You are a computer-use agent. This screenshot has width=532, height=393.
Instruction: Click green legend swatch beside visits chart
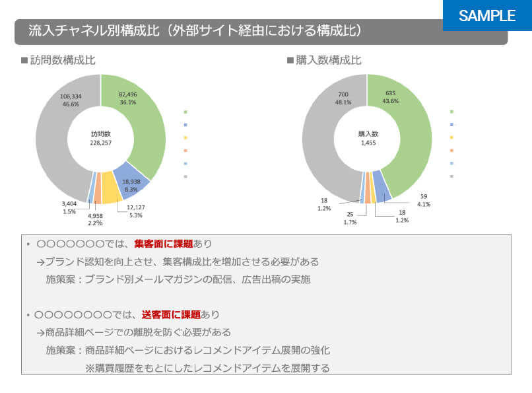tap(185, 112)
